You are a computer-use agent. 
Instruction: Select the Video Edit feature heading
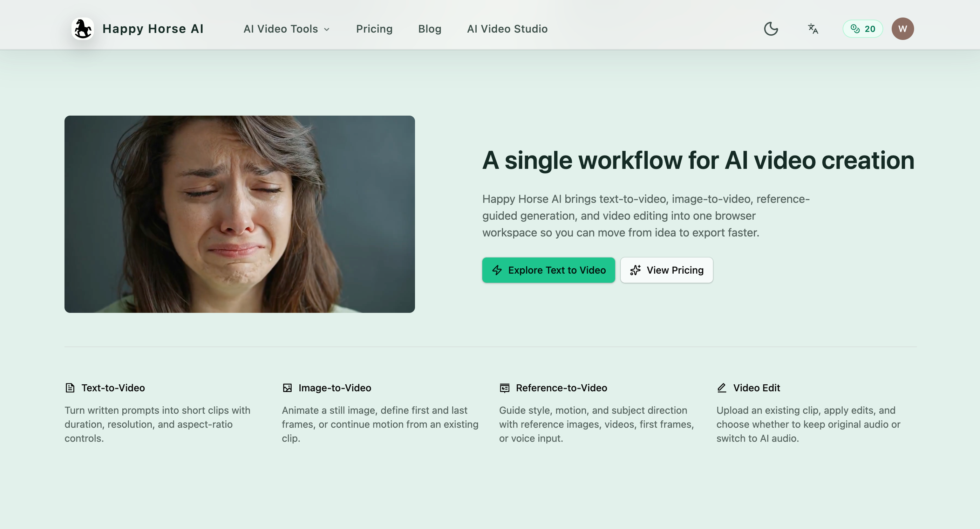(x=756, y=388)
